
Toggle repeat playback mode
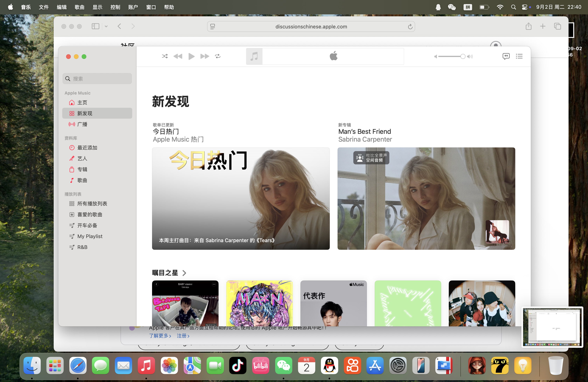click(x=218, y=56)
